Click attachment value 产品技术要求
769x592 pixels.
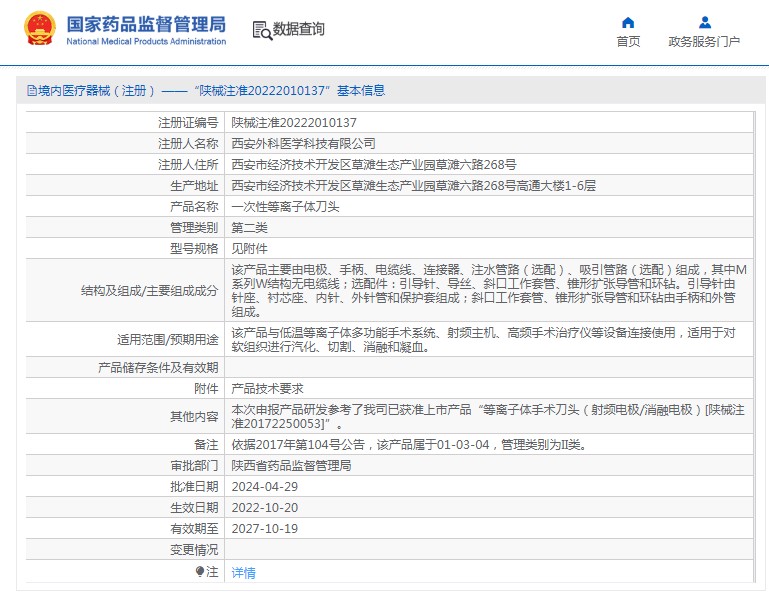click(267, 389)
